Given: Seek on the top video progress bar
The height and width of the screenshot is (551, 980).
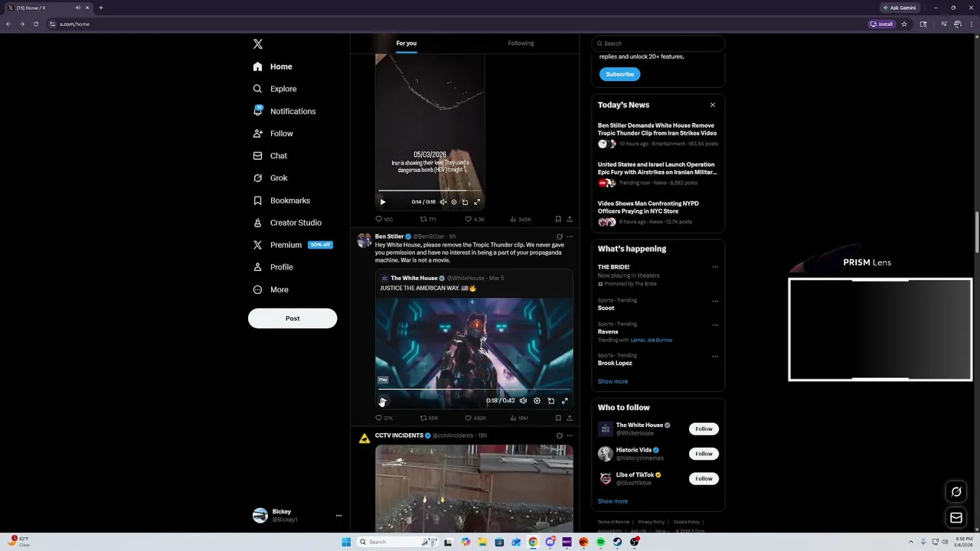Looking at the screenshot, I should [x=430, y=191].
